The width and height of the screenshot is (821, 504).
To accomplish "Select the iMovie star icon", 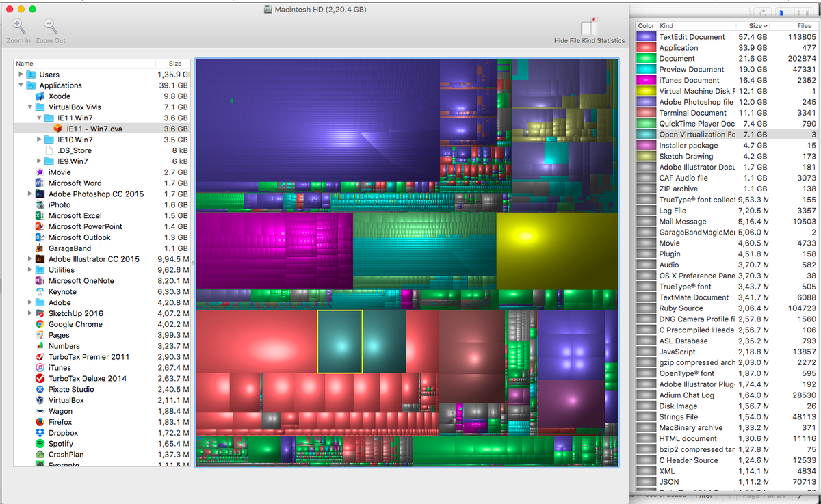I will [x=40, y=172].
